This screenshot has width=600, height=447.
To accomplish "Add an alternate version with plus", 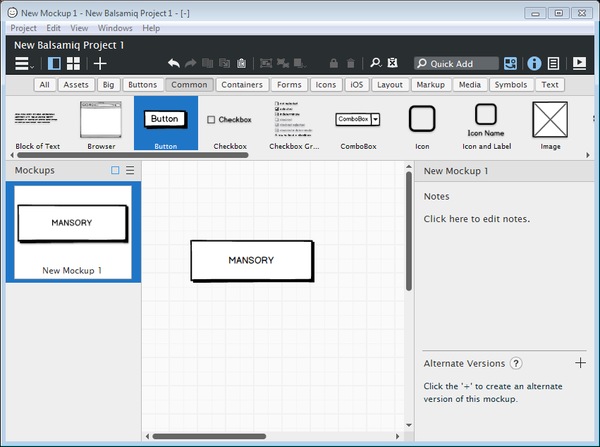I will click(x=581, y=363).
